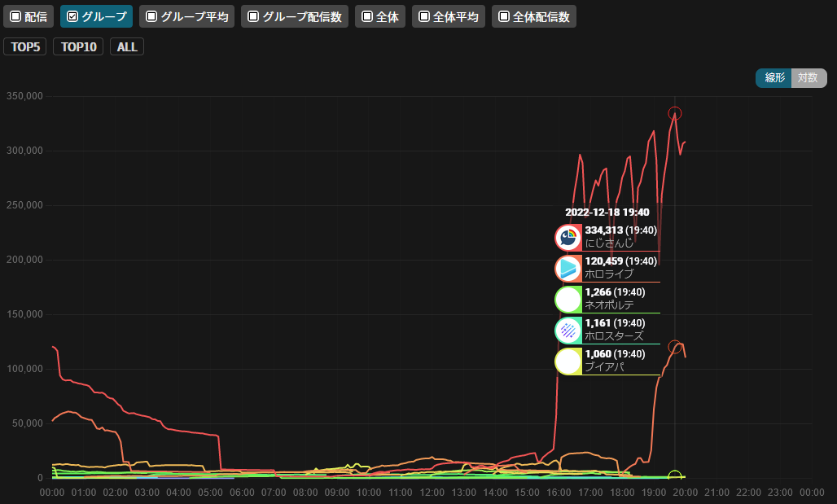Click the 120,459 value in the tooltip
Viewport: 837px width, 504px height.
tap(603, 261)
